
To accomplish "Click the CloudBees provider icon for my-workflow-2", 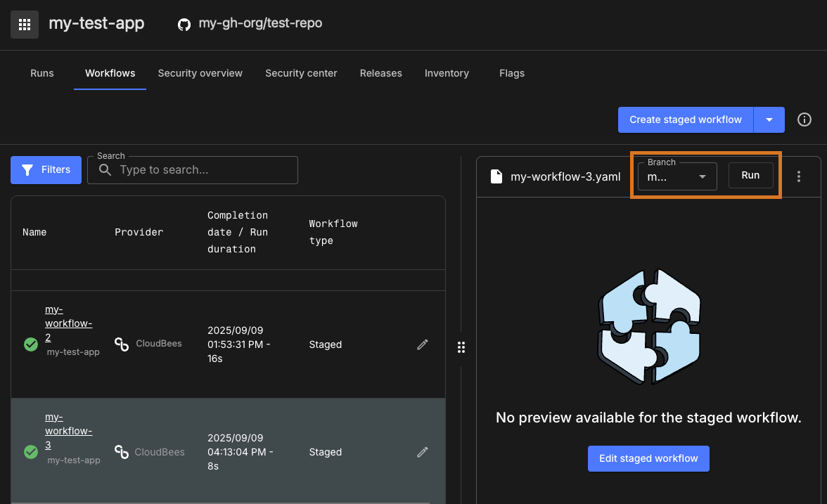I will pyautogui.click(x=121, y=344).
